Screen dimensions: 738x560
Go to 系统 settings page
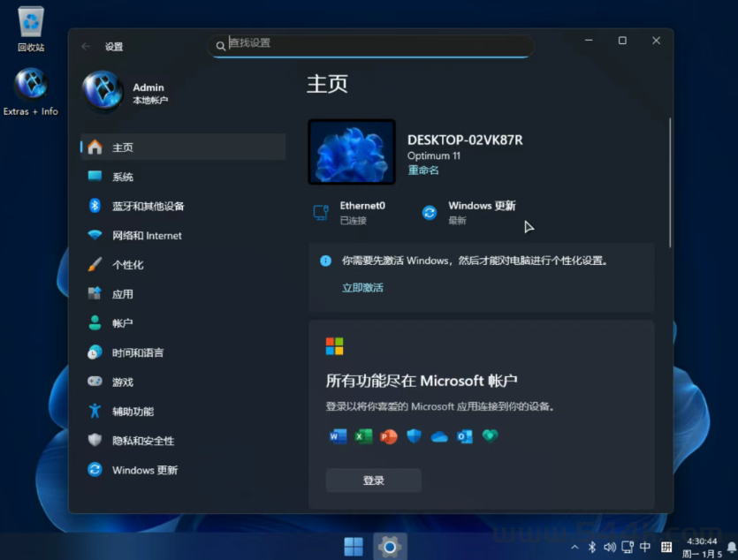click(123, 177)
